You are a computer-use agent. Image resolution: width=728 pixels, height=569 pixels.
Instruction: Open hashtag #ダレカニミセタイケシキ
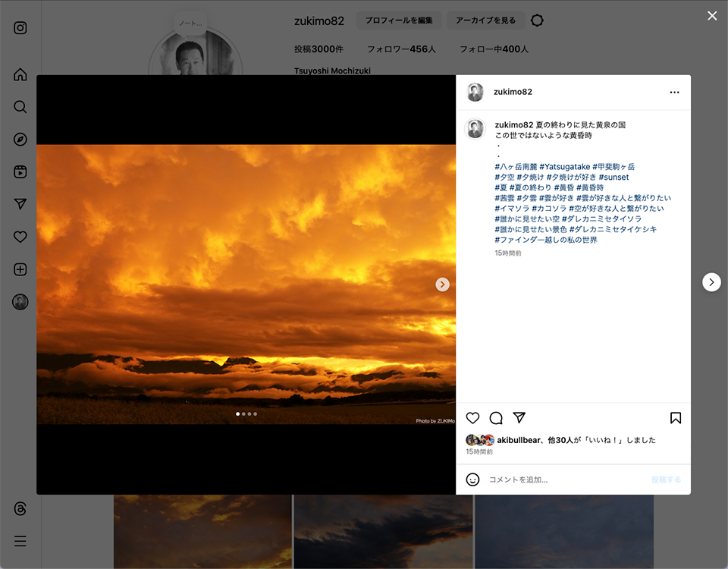613,229
